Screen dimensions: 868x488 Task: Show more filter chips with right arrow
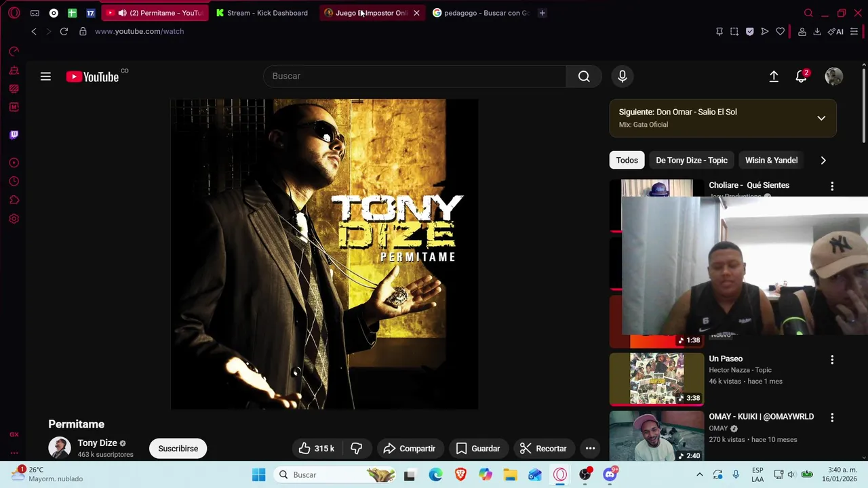pos(823,161)
